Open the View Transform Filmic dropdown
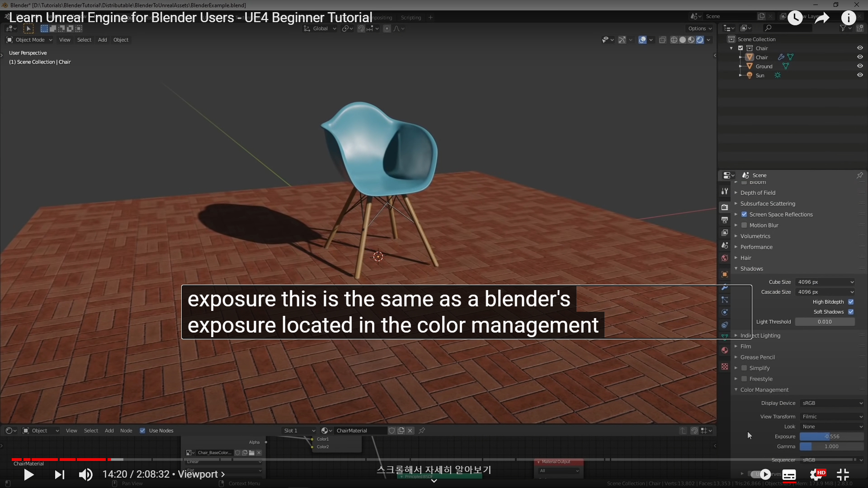 [x=831, y=417]
